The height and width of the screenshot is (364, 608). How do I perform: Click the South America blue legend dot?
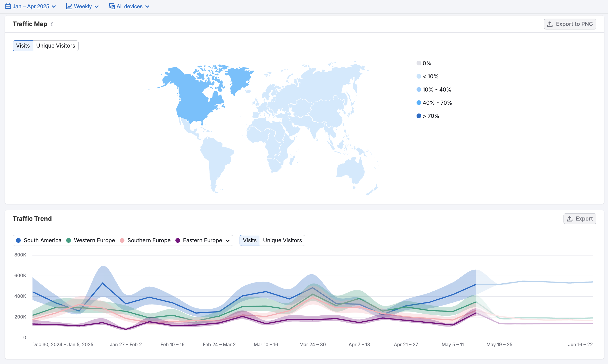tap(18, 240)
